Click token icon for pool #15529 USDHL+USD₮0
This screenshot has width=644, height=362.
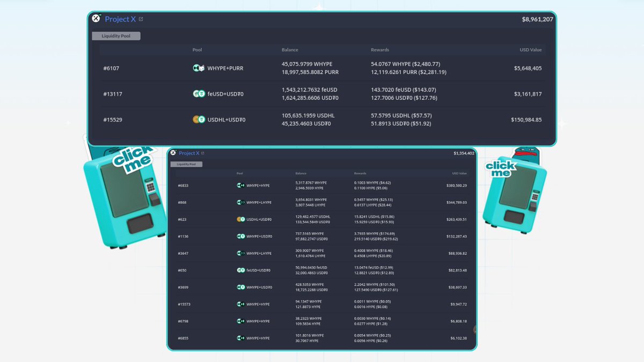pos(199,120)
